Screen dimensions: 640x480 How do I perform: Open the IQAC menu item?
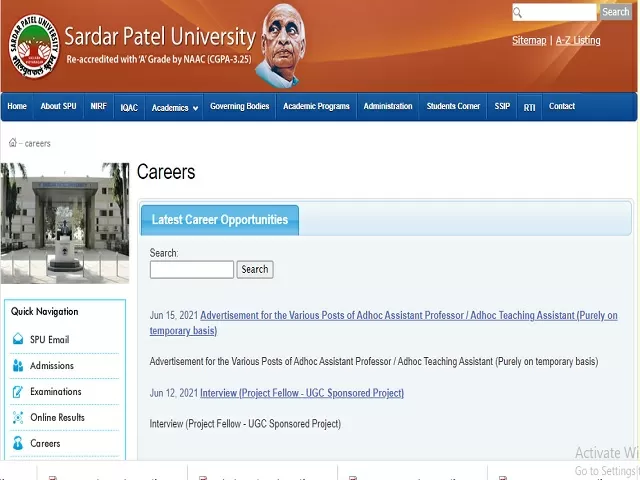tap(129, 108)
